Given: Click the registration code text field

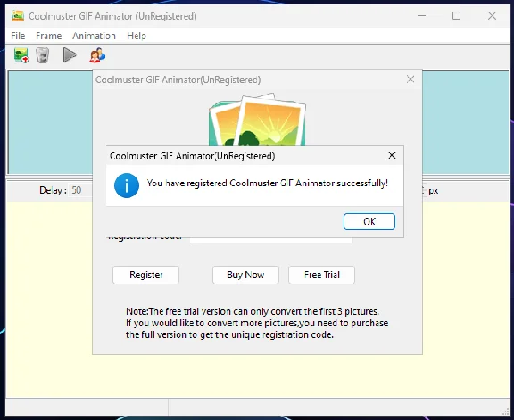Looking at the screenshot, I should tap(271, 240).
